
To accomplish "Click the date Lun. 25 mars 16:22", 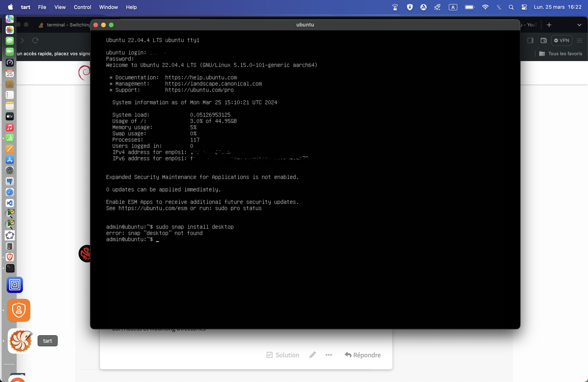I will pyautogui.click(x=558, y=7).
